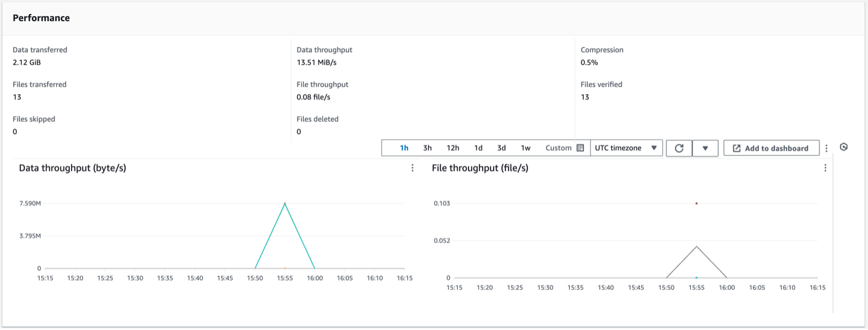Click the hexagon settings icon
The height and width of the screenshot is (330, 868).
point(844,147)
